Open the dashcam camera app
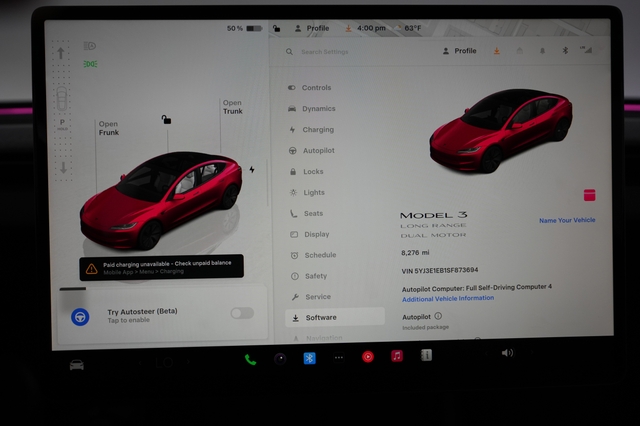The height and width of the screenshot is (426, 640). (280, 359)
